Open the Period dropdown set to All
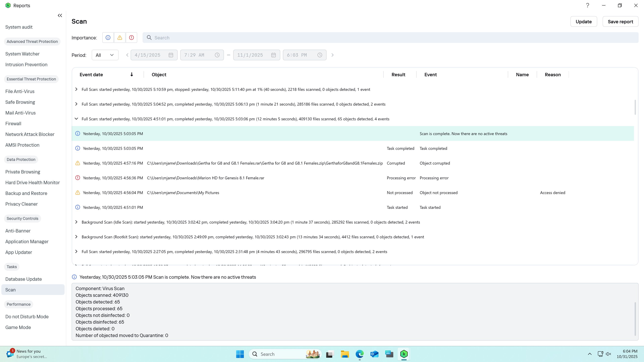Screen dimensions: 644x362 click(105, 55)
